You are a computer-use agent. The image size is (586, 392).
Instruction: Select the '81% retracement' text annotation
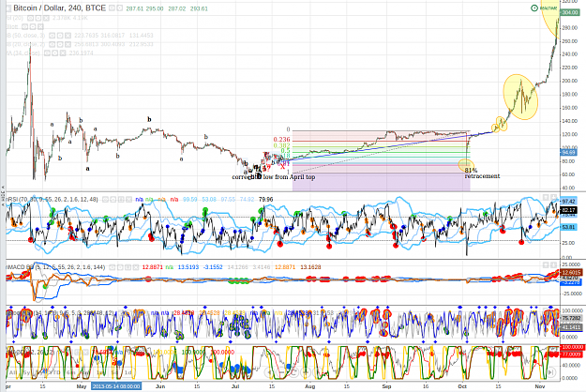[x=482, y=173]
